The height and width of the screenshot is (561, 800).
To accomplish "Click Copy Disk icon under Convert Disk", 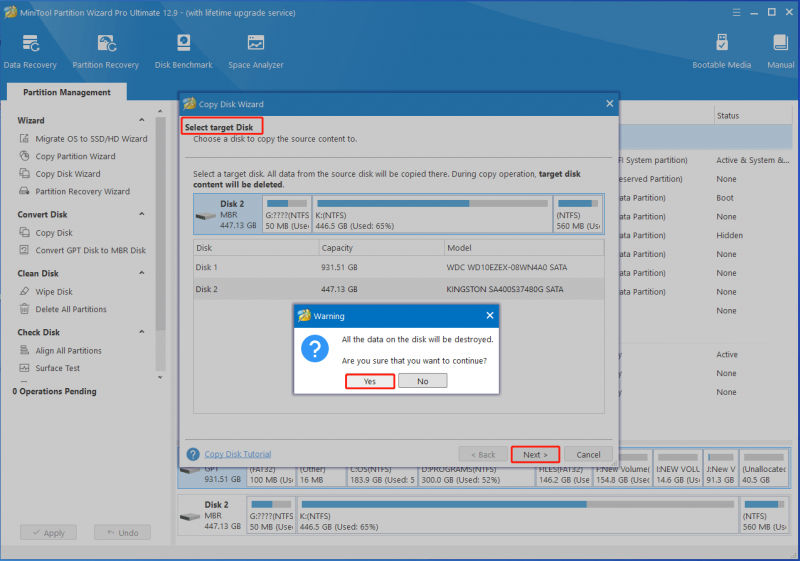I will (x=24, y=232).
